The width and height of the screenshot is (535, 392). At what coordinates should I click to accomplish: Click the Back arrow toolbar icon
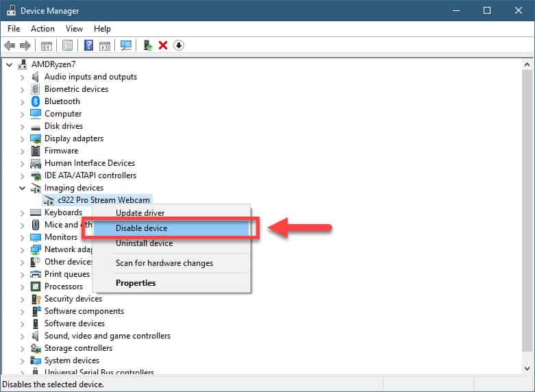click(x=10, y=45)
